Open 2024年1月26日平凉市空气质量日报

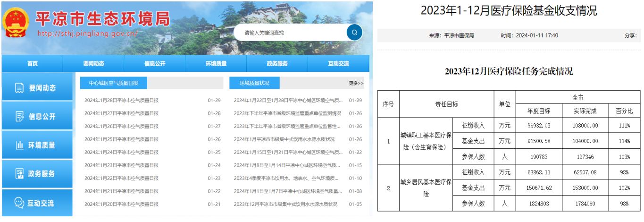(121, 126)
